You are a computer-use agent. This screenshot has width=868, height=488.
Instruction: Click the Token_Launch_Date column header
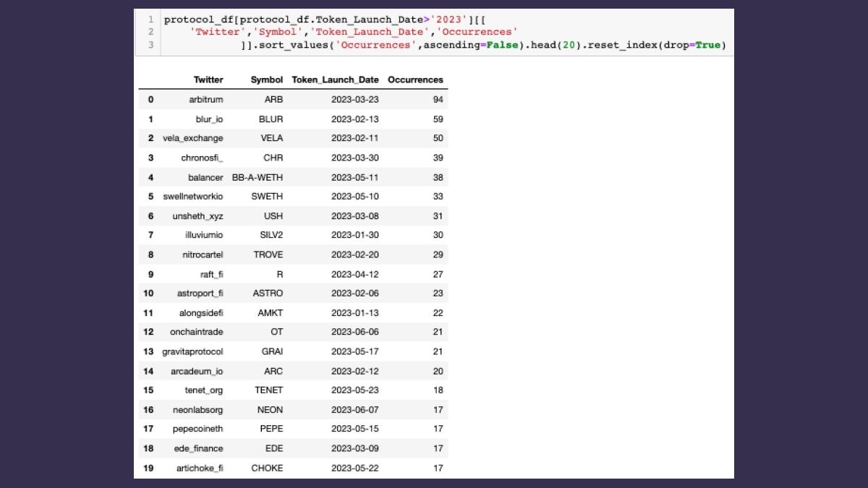(335, 80)
